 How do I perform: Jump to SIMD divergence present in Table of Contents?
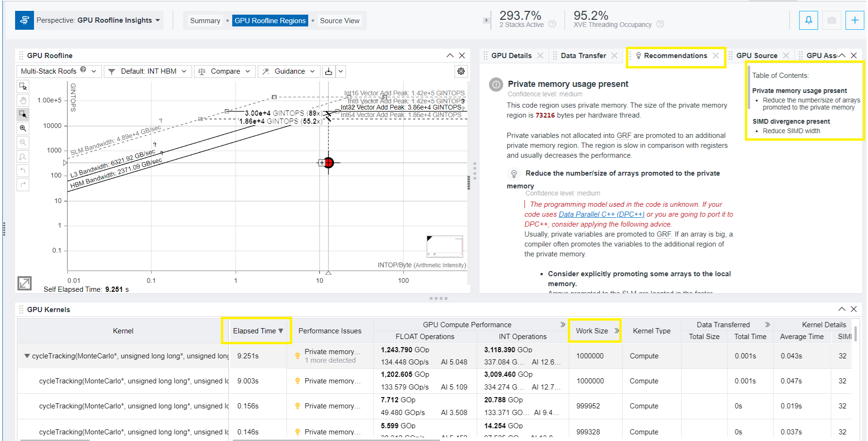click(x=791, y=121)
